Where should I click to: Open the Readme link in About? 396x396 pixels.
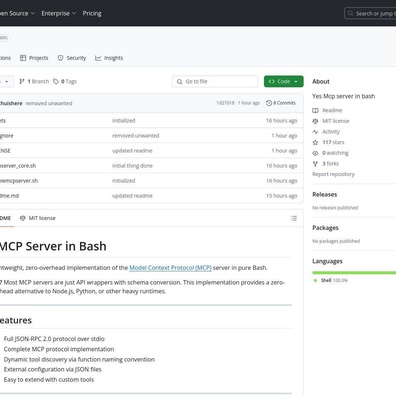332,110
